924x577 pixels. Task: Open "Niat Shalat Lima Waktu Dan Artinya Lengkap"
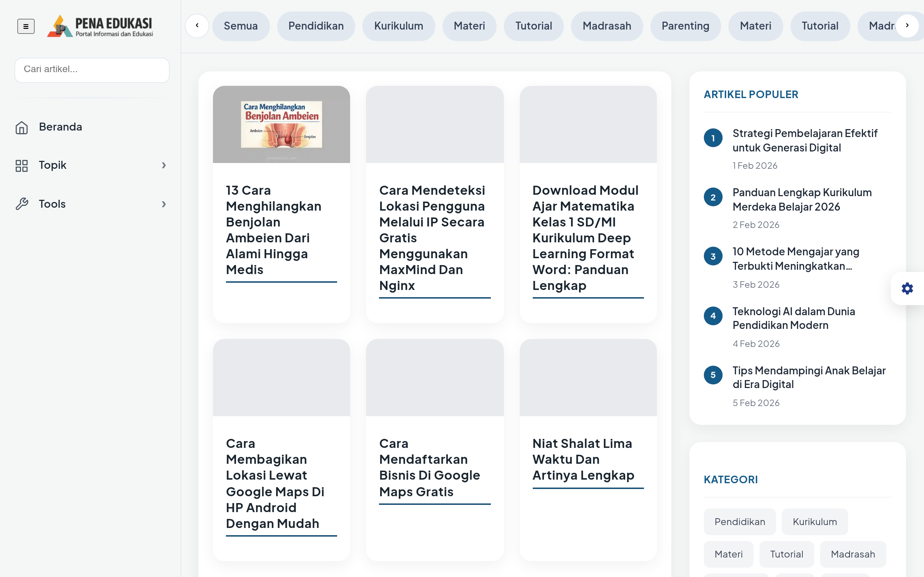pyautogui.click(x=582, y=459)
